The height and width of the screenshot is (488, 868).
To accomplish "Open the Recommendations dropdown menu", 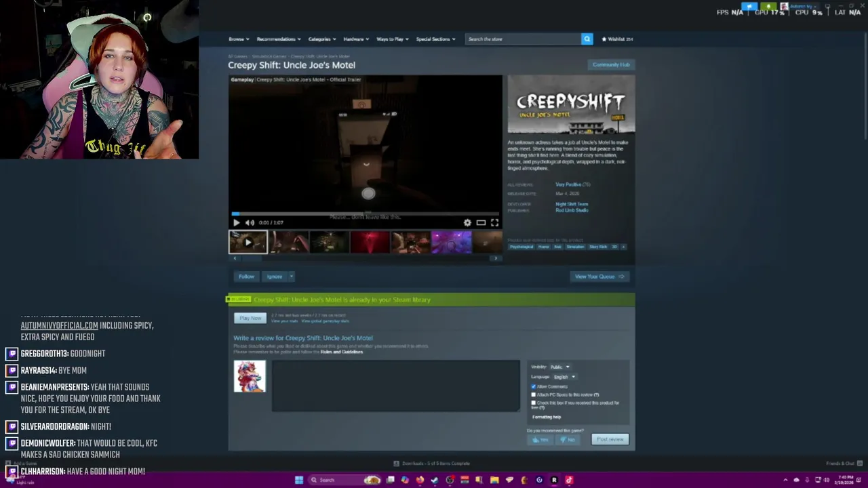I will pos(278,39).
